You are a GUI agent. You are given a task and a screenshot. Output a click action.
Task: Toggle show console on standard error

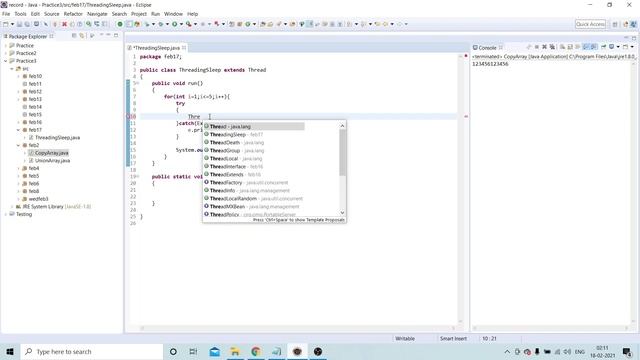tap(593, 47)
